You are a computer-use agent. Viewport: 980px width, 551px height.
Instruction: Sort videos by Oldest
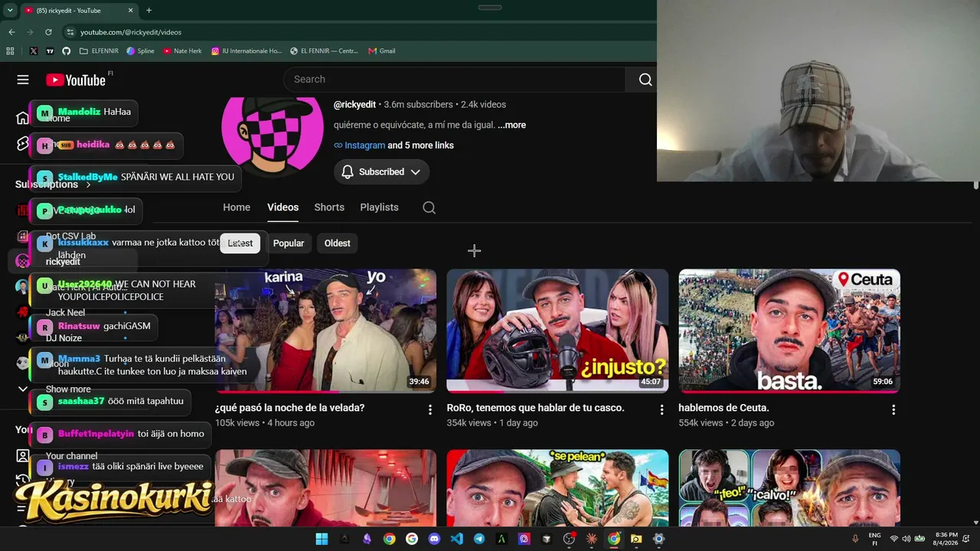pos(337,243)
